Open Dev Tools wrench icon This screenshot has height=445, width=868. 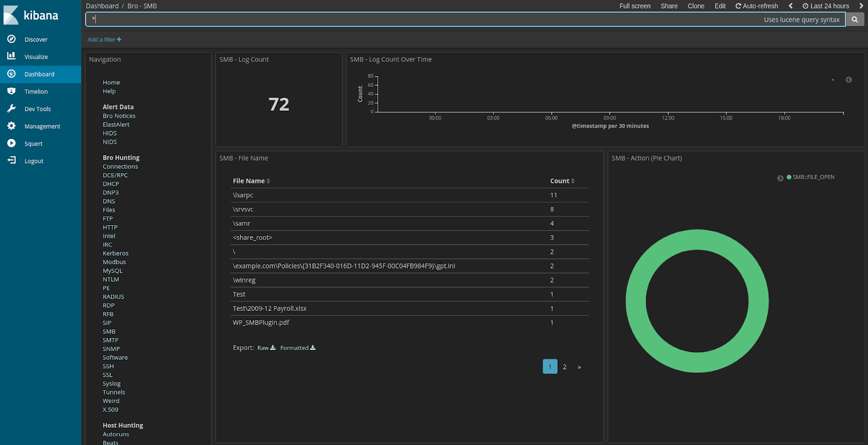click(x=11, y=109)
